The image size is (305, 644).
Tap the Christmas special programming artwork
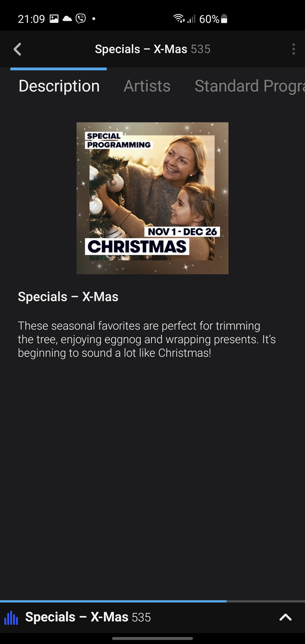(x=152, y=198)
